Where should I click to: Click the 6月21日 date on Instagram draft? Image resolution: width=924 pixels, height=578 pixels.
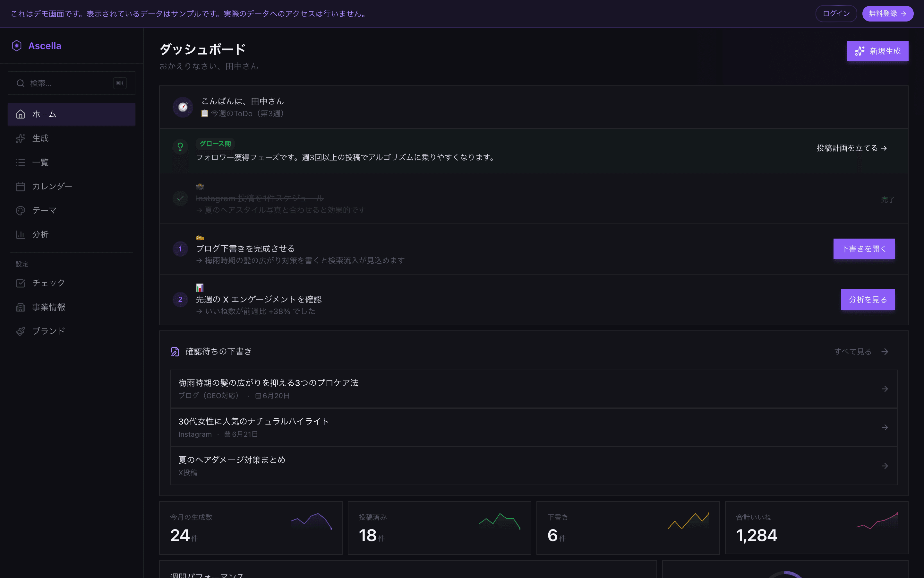[x=241, y=434]
